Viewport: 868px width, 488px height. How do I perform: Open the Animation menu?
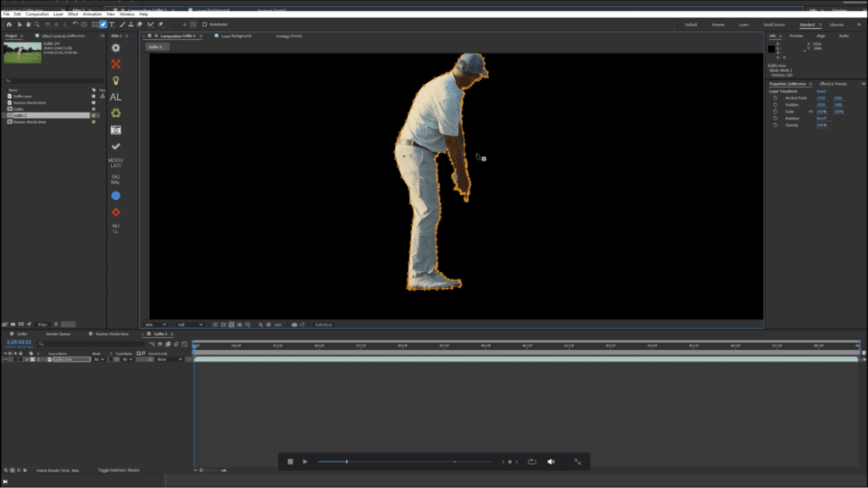(92, 14)
